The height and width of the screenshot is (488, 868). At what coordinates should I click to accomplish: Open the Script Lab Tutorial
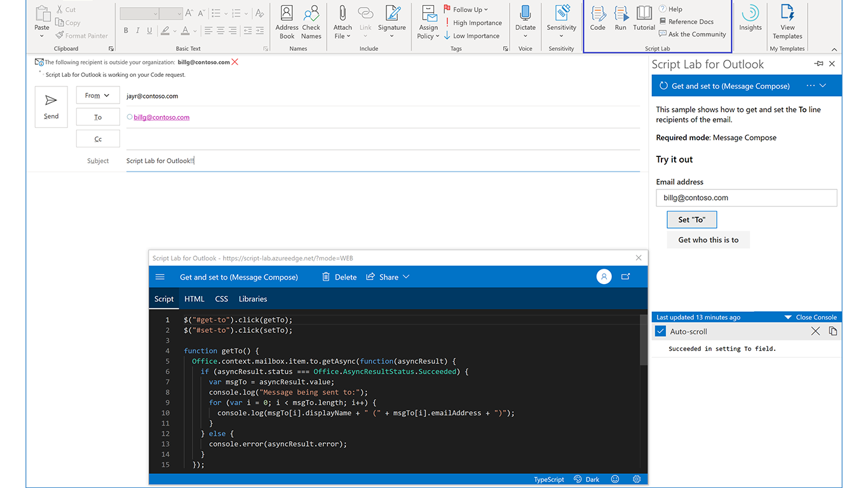[x=644, y=18]
